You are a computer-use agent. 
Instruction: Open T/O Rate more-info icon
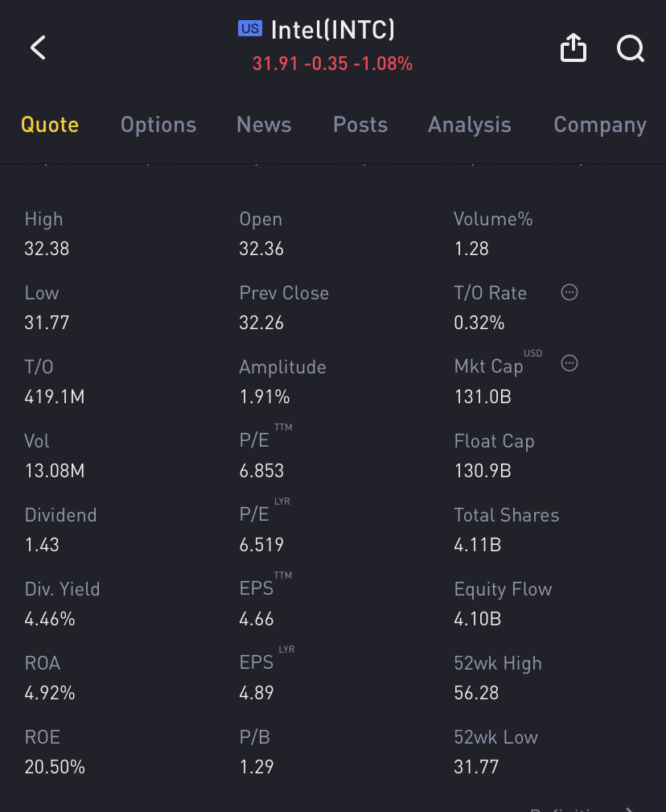(x=569, y=293)
